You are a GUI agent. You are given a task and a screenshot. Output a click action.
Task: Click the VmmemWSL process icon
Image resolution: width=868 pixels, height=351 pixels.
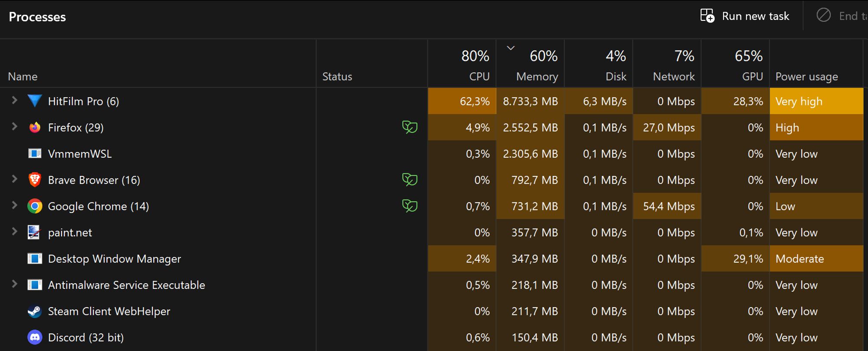tap(35, 153)
